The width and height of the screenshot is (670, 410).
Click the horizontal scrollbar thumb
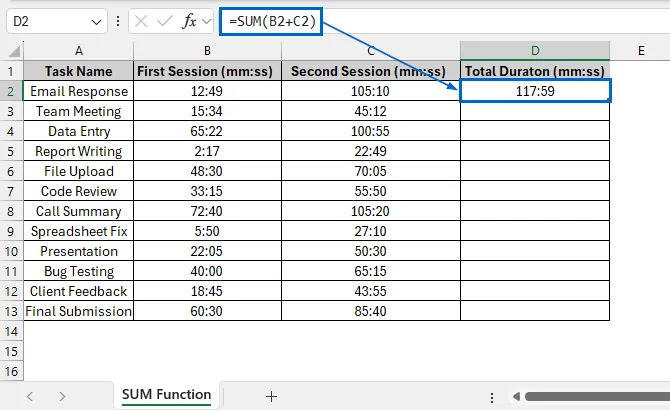[597, 397]
